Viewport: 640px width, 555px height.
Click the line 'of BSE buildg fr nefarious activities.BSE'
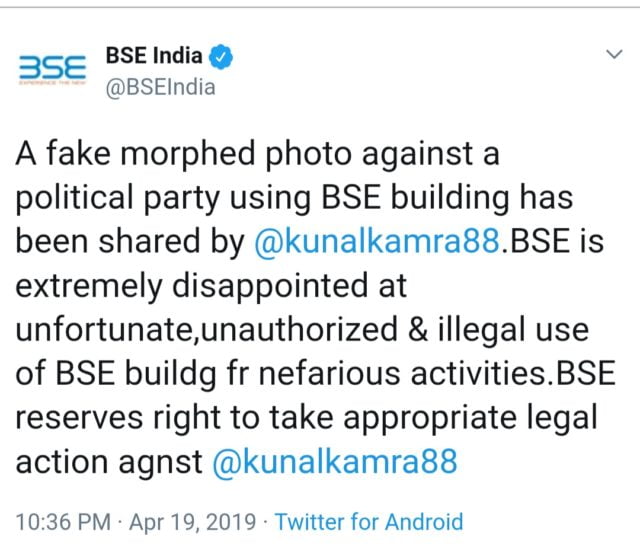(x=318, y=374)
